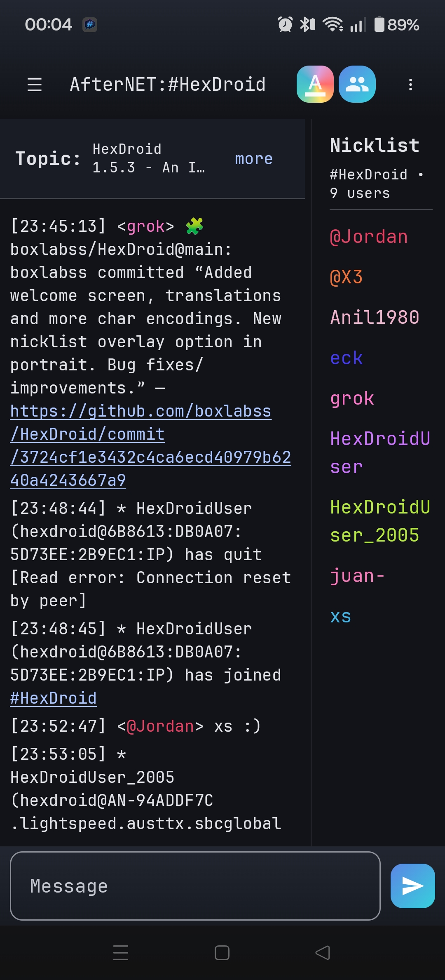Viewport: 445px width, 980px height.
Task: Select @X3 in the nicklist
Action: [x=347, y=277]
